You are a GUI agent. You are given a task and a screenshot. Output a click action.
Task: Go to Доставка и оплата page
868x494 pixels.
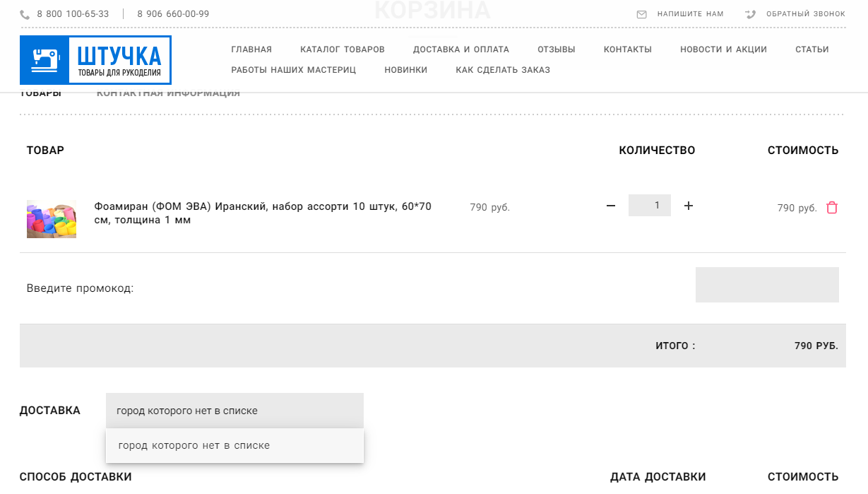(461, 49)
